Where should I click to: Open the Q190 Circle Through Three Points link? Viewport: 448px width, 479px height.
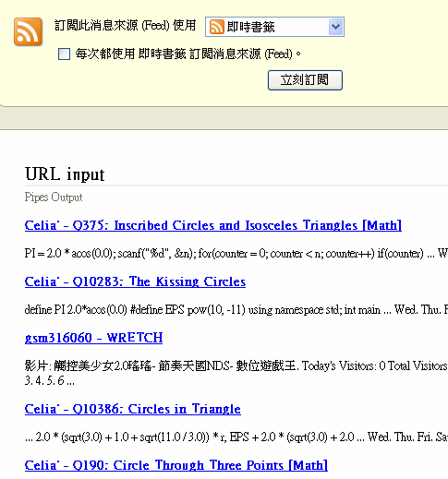[x=176, y=465]
